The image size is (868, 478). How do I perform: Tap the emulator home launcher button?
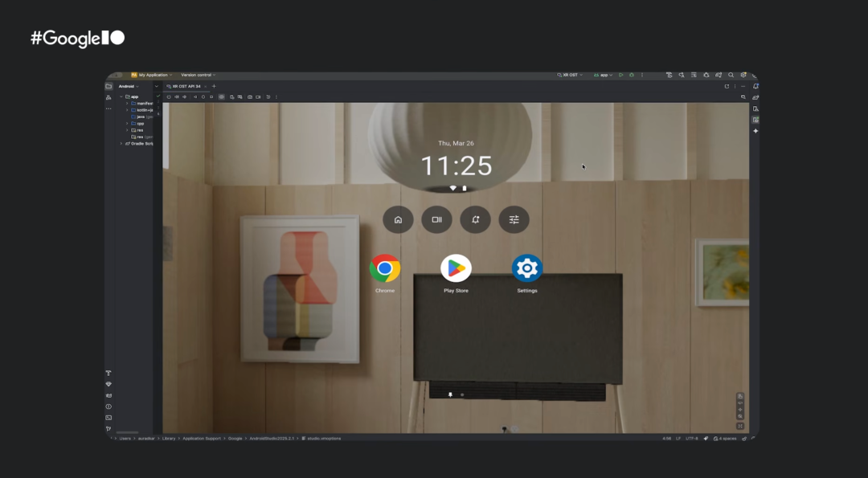point(398,219)
